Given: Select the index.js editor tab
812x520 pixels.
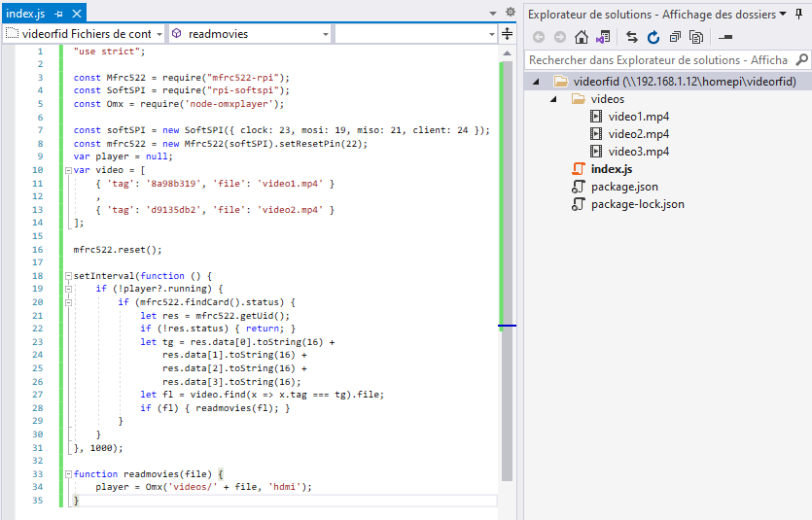Looking at the screenshot, I should 26,14.
